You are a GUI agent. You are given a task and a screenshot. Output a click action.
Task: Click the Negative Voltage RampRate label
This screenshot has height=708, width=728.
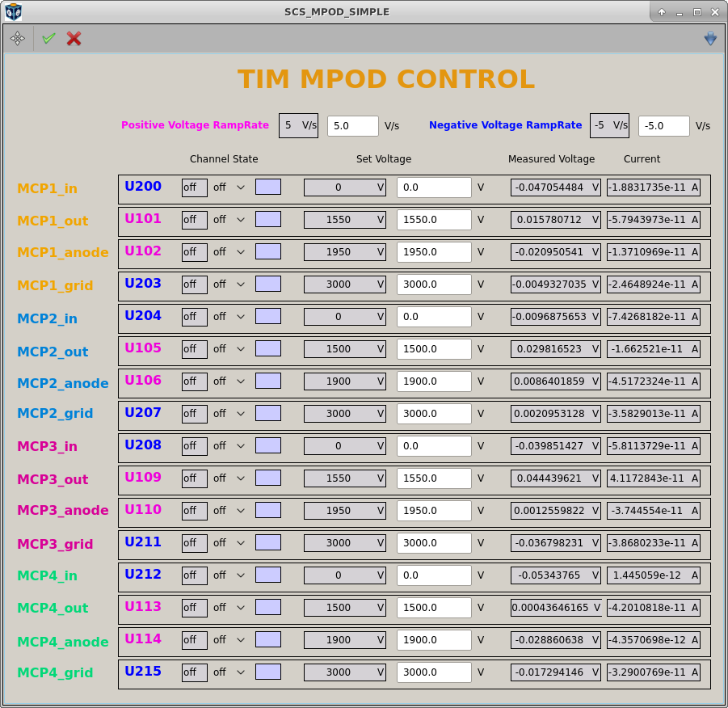(505, 125)
